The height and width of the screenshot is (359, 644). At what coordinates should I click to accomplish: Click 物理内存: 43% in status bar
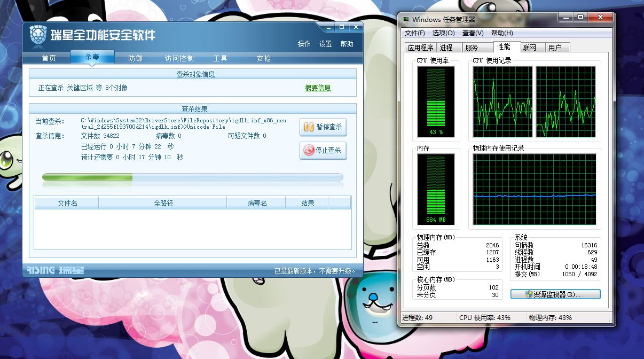[551, 317]
